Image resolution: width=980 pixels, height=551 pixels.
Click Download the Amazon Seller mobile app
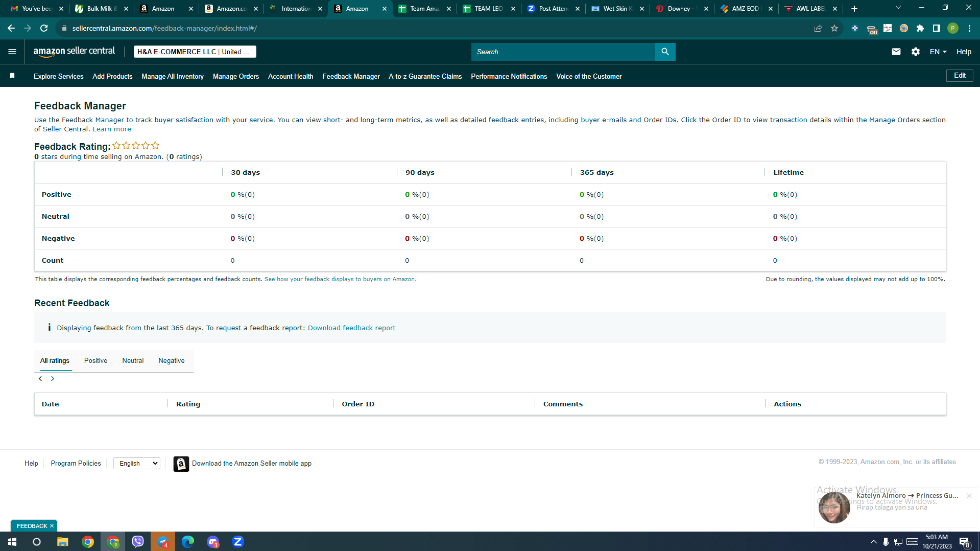pyautogui.click(x=252, y=464)
